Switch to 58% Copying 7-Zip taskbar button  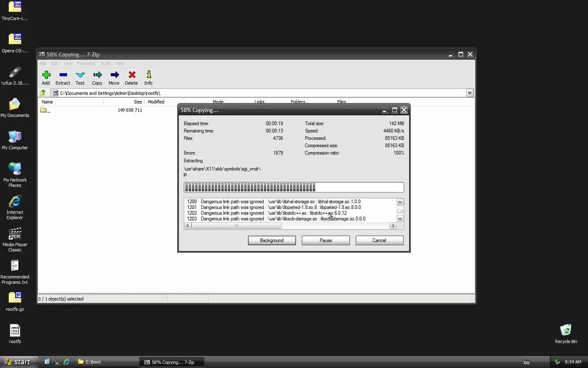(x=171, y=362)
